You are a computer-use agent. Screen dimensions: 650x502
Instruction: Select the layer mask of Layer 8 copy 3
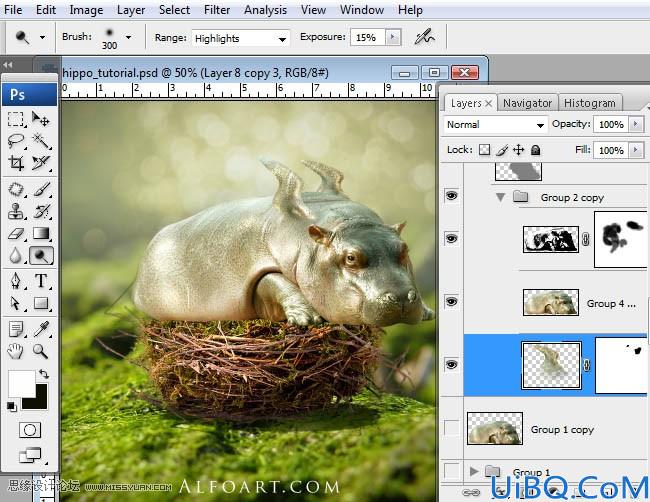coord(621,365)
